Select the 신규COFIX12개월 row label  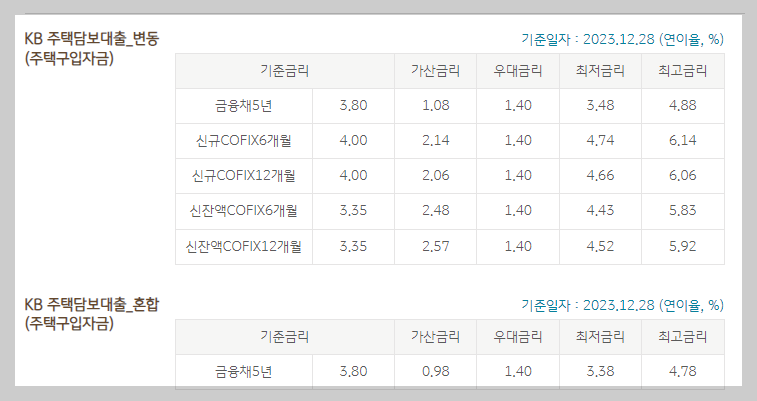(x=244, y=175)
